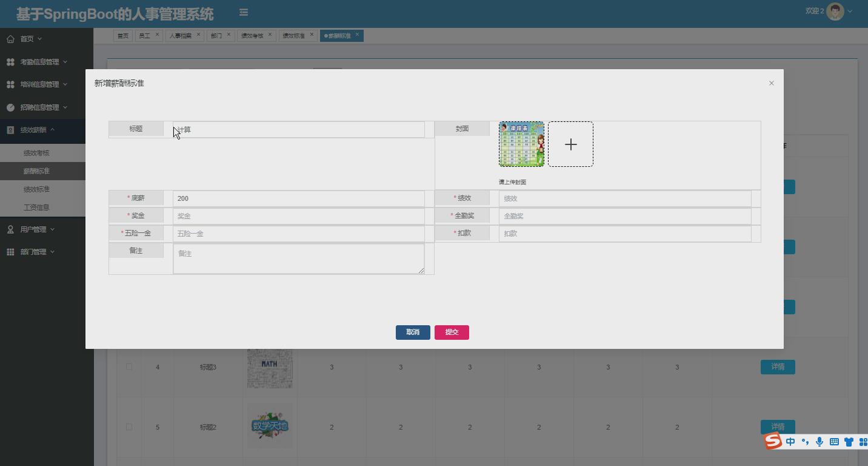
Task: Close the 员工 tab with its x
Action: point(157,35)
